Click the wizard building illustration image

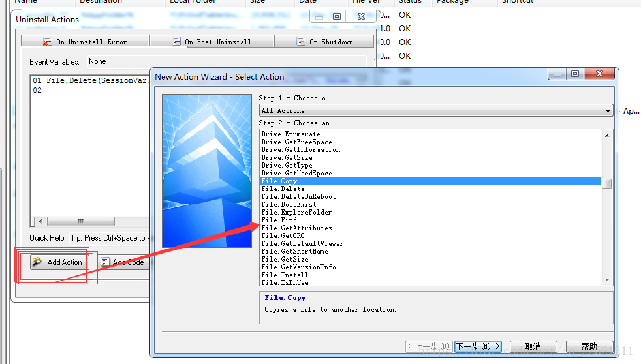point(207,171)
